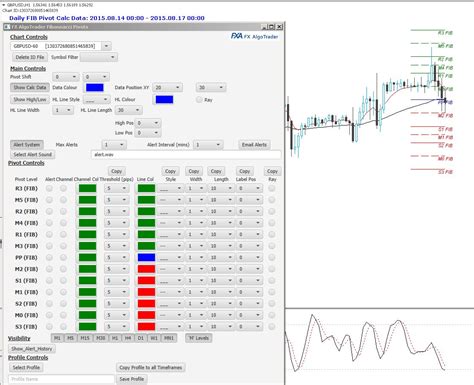This screenshot has height=385, width=474.
Task: Click the FX AlgoTrader logo
Action: tap(254, 36)
